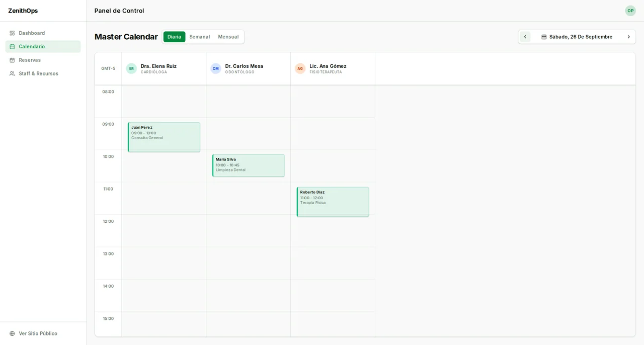The image size is (644, 345).
Task: Click the 13:00 time label
Action: tap(108, 253)
